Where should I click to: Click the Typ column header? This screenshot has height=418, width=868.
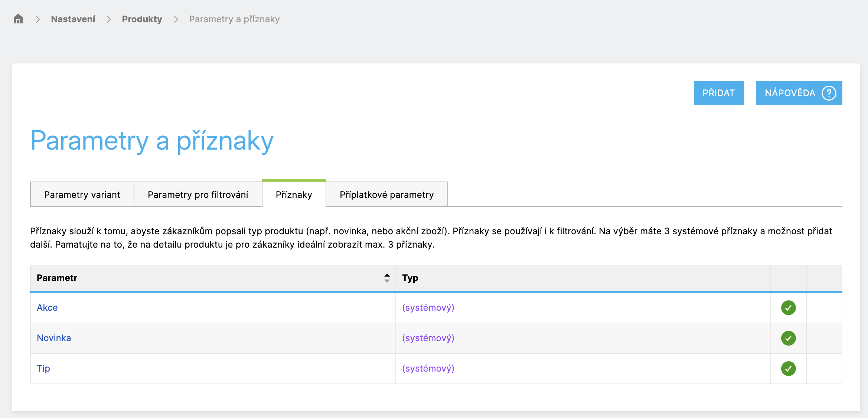tap(410, 278)
